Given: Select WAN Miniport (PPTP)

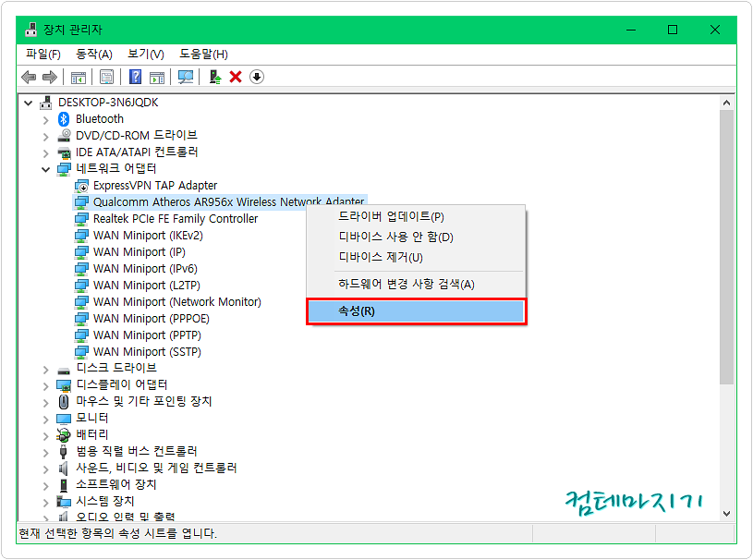Looking at the screenshot, I should [x=147, y=335].
